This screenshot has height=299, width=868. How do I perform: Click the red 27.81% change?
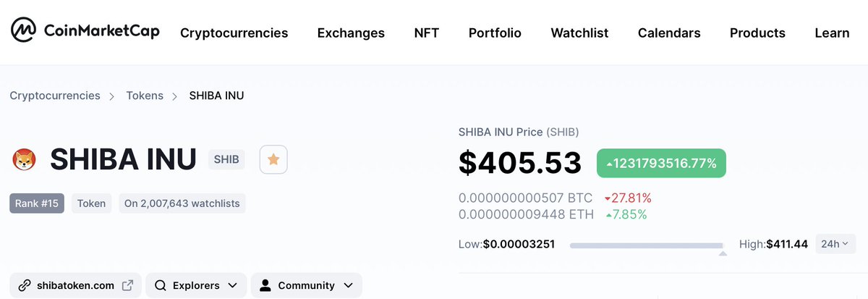coord(628,198)
